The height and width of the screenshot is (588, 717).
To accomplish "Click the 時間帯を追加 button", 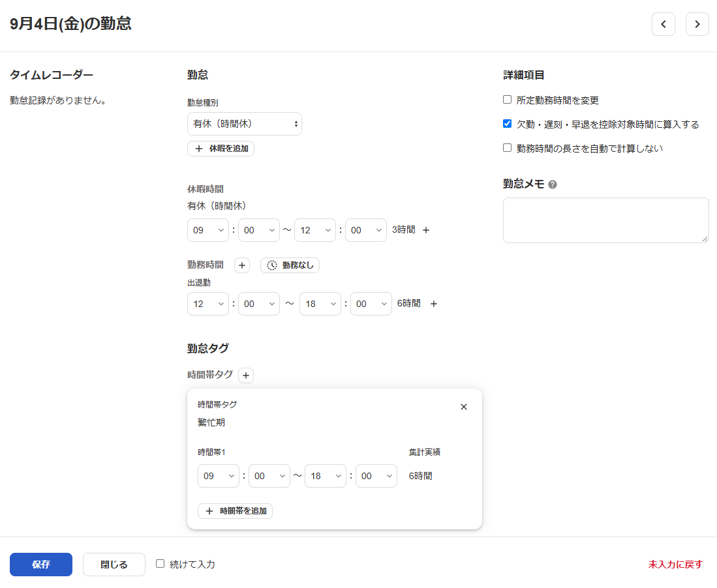I will (235, 511).
